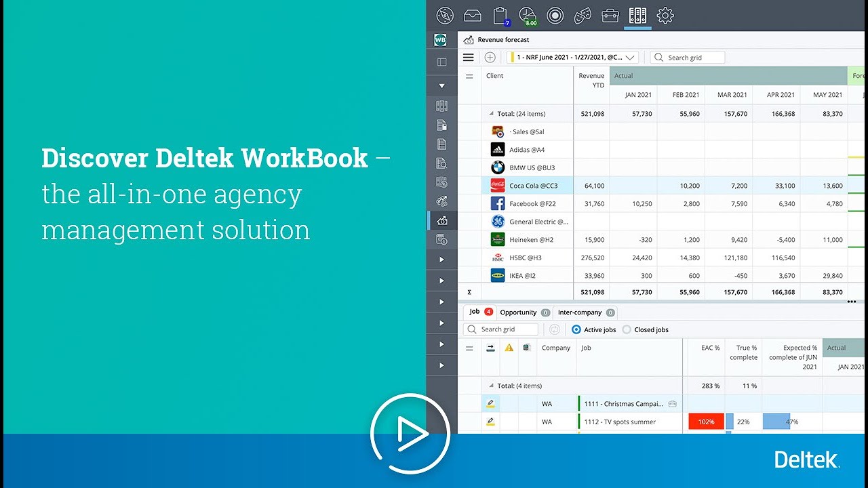Play the Deltek WorkBook video

pyautogui.click(x=410, y=434)
